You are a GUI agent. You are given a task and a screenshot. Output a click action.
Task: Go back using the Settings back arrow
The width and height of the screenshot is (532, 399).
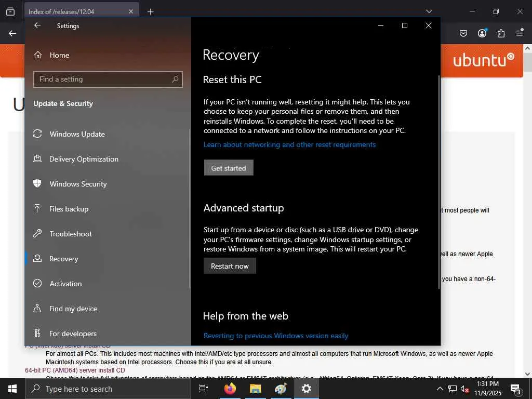click(37, 25)
